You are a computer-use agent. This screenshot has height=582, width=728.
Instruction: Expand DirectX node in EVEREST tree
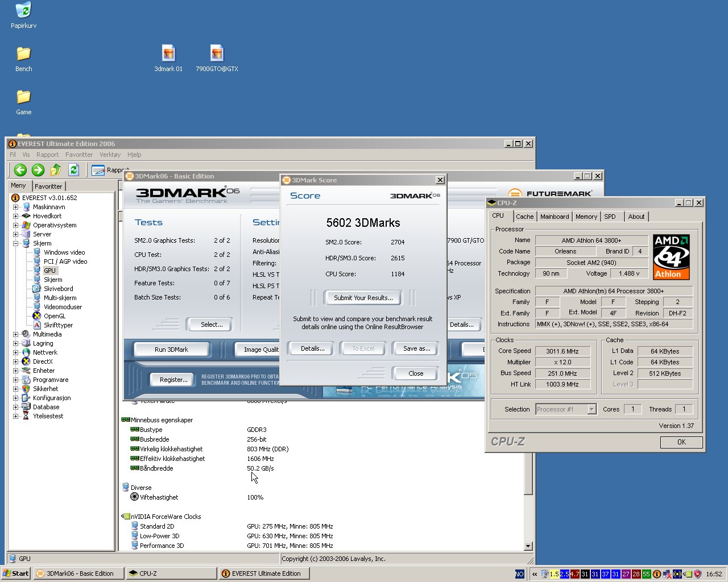[15, 361]
